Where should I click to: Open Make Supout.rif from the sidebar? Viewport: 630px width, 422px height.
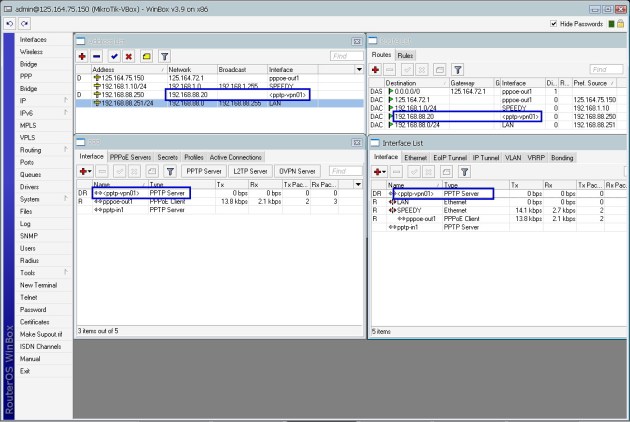click(41, 334)
